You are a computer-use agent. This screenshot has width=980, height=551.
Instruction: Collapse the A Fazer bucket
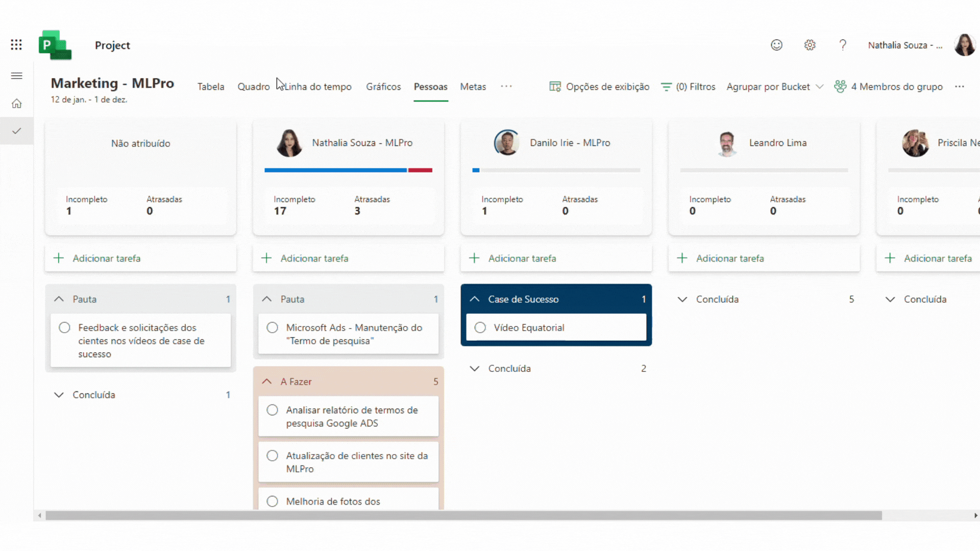[267, 382]
